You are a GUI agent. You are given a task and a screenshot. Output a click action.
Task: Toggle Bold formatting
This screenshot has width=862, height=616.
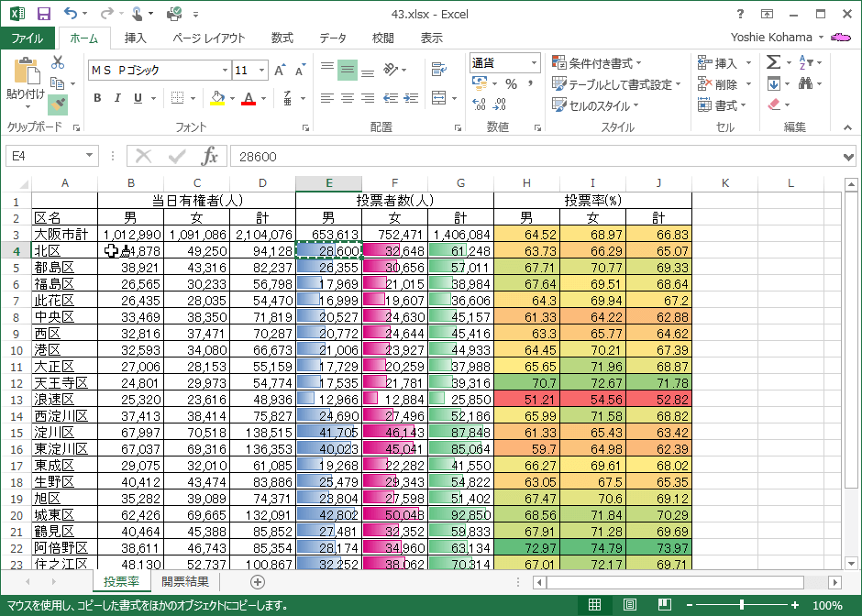97,98
